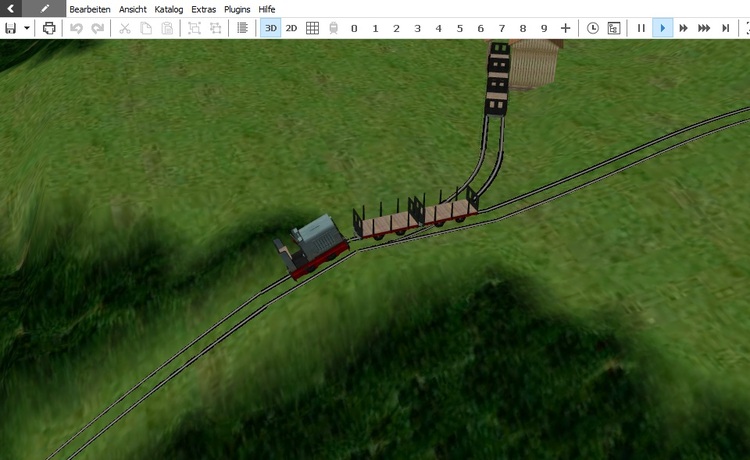Viewport: 750px width, 460px height.
Task: Select camera position 5
Action: [x=460, y=29]
